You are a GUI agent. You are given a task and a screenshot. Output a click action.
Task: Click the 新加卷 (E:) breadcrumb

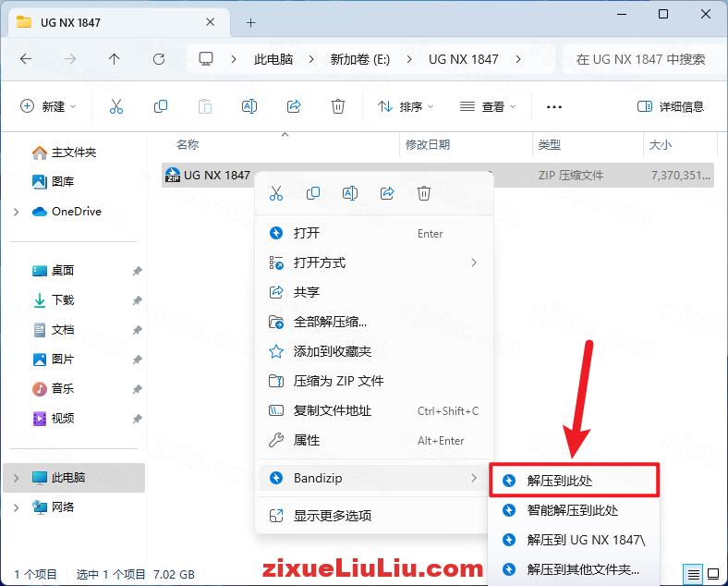tap(359, 59)
